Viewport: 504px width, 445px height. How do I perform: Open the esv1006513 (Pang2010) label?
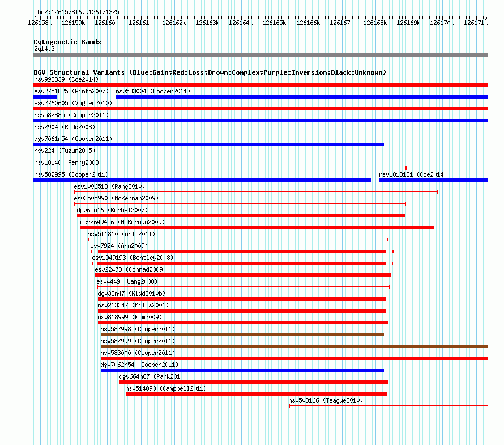tap(109, 186)
